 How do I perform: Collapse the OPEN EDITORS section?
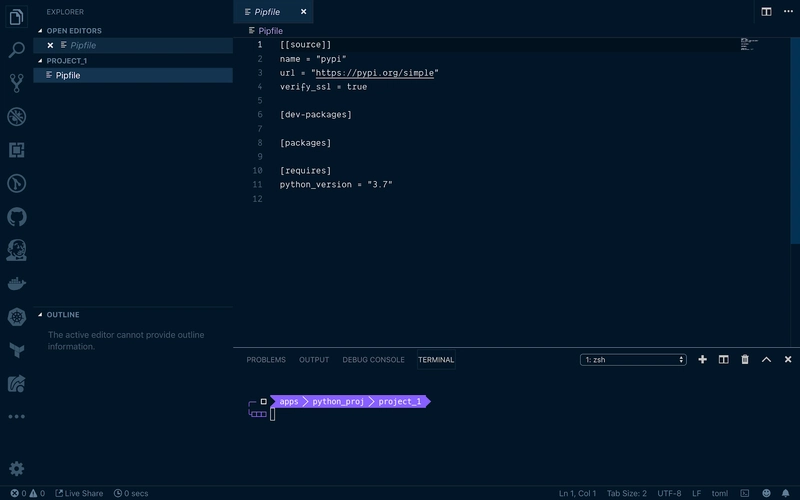(73, 31)
